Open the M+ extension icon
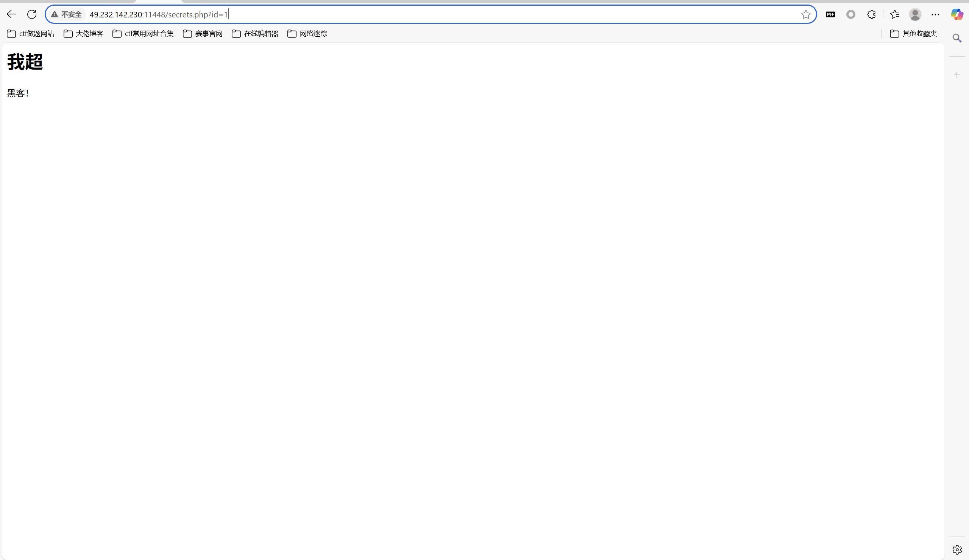Viewport: 969px width, 560px height. (x=830, y=15)
